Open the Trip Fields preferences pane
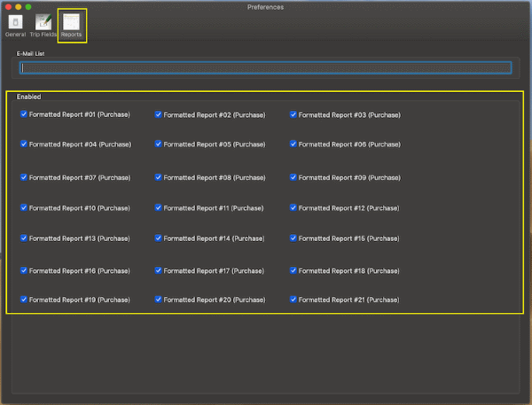This screenshot has width=532, height=405. click(43, 23)
